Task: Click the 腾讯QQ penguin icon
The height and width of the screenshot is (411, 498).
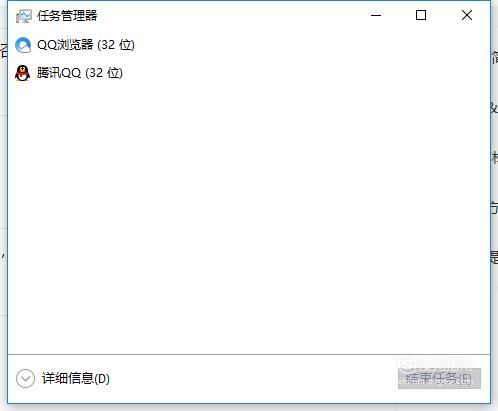Action: click(x=23, y=73)
